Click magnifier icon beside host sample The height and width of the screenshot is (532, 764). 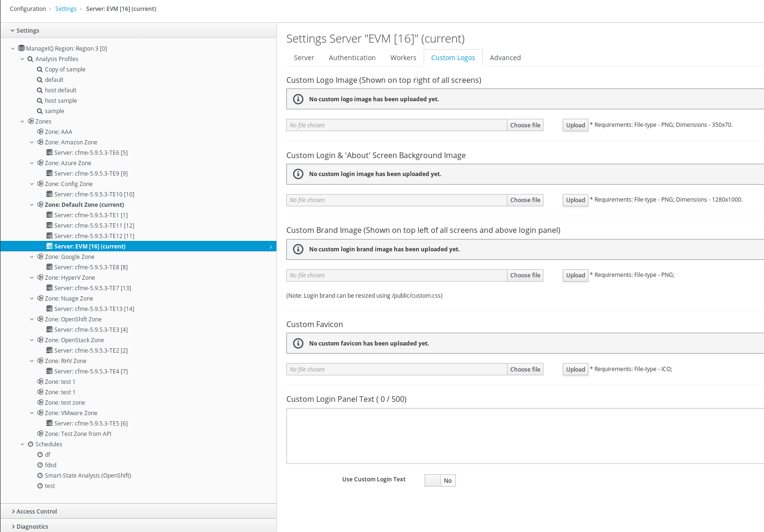click(40, 101)
